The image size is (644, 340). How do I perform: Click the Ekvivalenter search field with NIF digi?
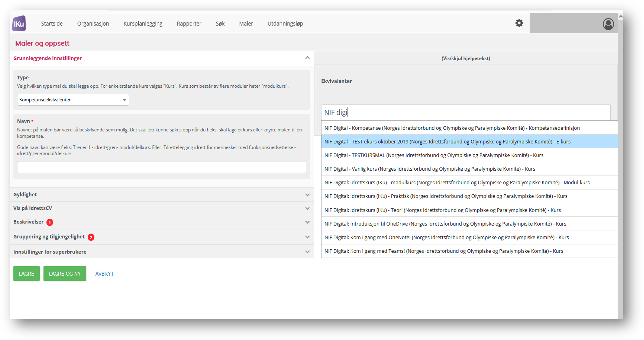pos(466,112)
